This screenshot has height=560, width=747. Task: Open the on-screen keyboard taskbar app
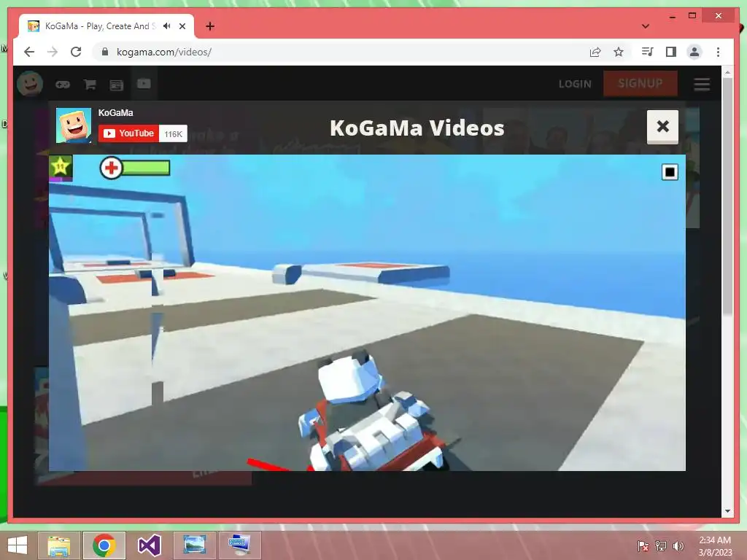(239, 545)
